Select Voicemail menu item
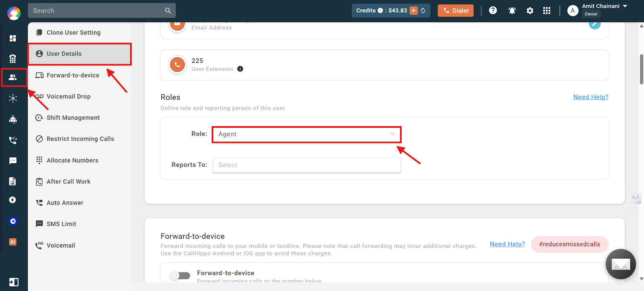Screen dimensions: 644x291 click(x=80, y=245)
